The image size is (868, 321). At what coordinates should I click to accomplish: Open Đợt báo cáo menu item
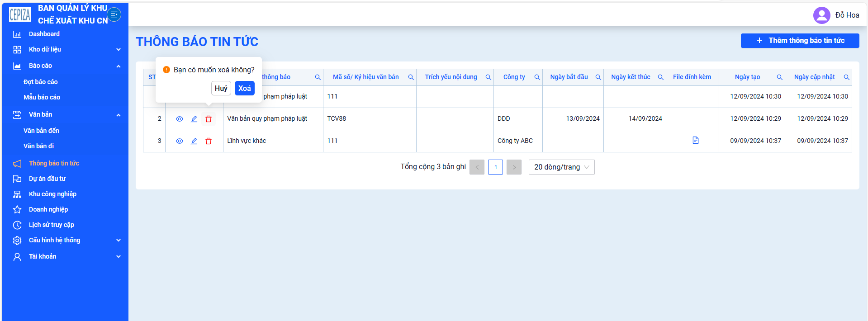click(41, 82)
